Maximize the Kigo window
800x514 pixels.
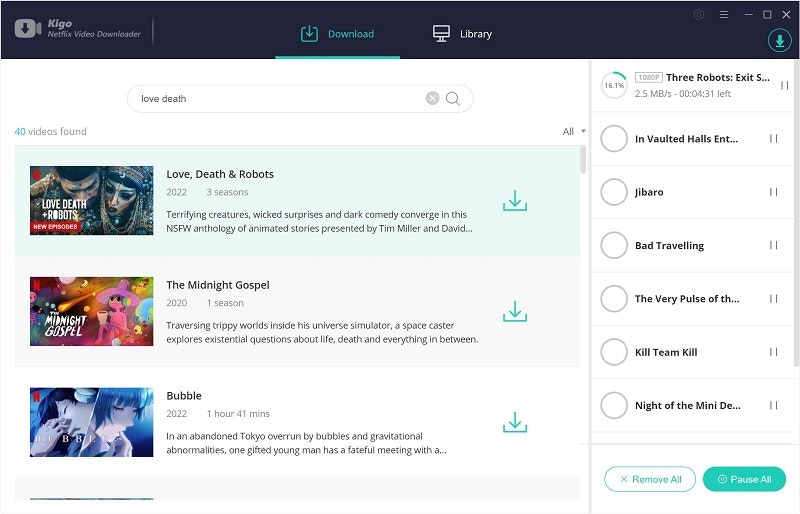click(767, 15)
